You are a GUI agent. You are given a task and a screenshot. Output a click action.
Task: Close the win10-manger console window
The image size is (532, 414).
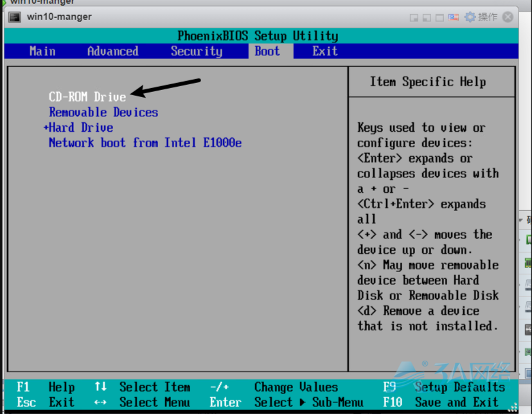[x=508, y=17]
